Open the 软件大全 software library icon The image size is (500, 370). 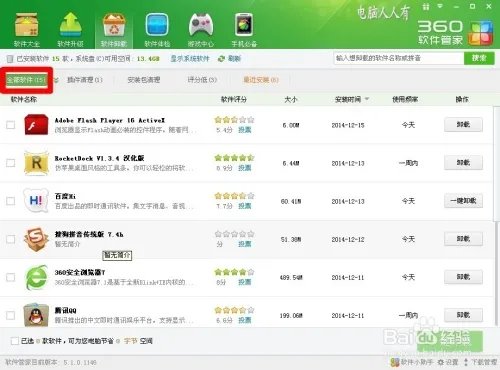coord(27,29)
